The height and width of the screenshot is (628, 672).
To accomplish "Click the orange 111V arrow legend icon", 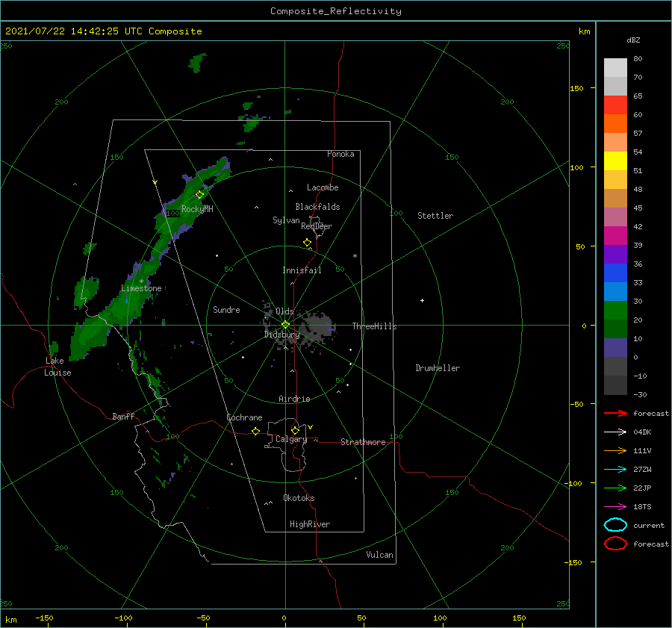I will pyautogui.click(x=615, y=450).
